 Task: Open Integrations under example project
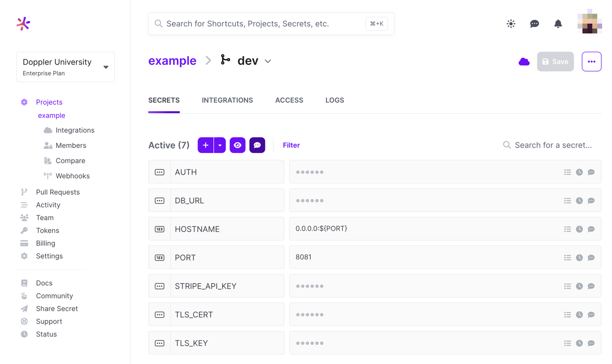[75, 130]
